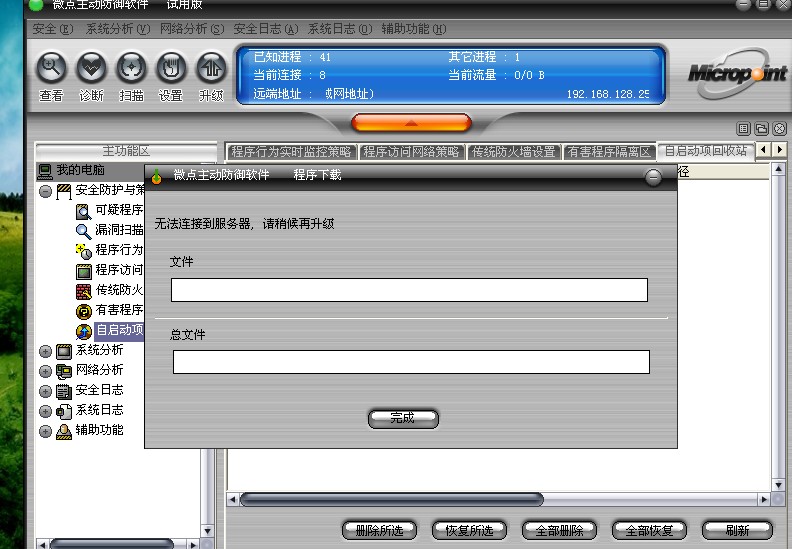Open the 系统日志 (O) menu
Screen dimensions: 792x549
[x=340, y=29]
